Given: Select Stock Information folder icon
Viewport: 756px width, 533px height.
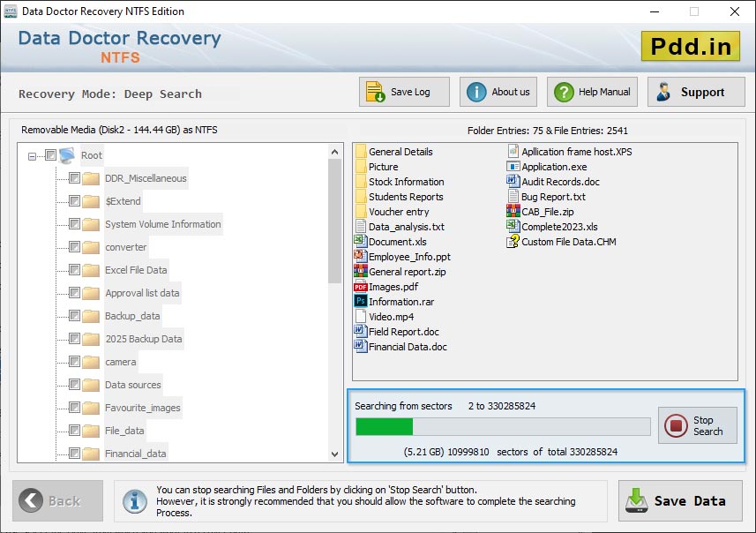Looking at the screenshot, I should pos(361,182).
